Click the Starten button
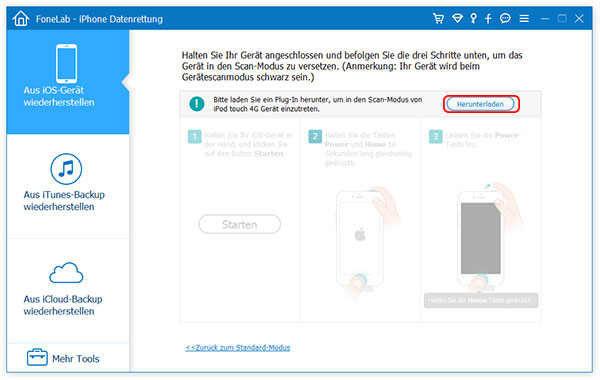Viewport: 600px width, 380px height. tap(240, 224)
